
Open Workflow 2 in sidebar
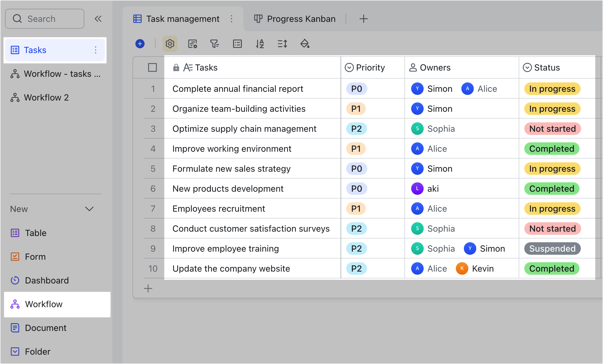46,97
